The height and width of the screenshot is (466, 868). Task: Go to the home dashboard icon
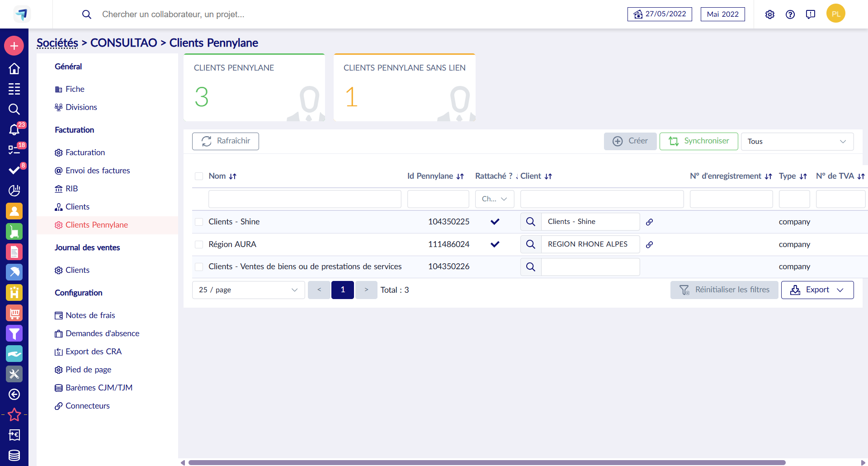(14, 68)
